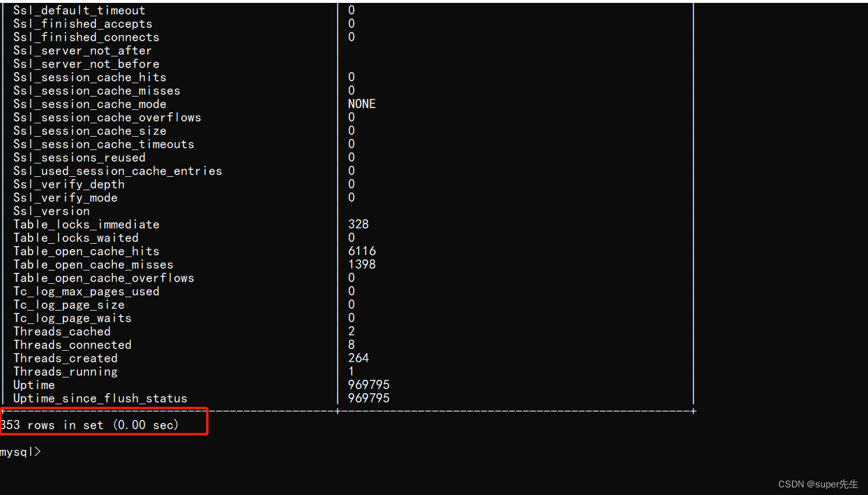Click Threads_created variable name
The image size is (868, 495).
[x=65, y=358]
